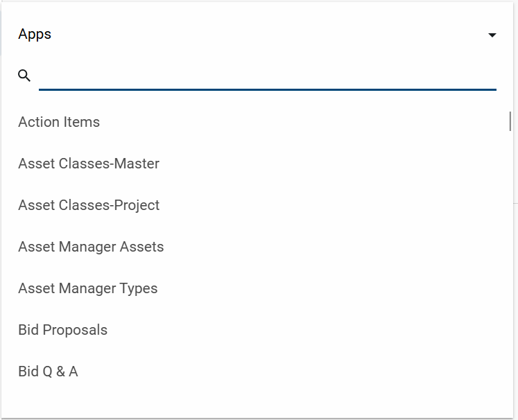Choose the Asset Classes-Master entry
Screen dimensions: 518x420
point(89,164)
